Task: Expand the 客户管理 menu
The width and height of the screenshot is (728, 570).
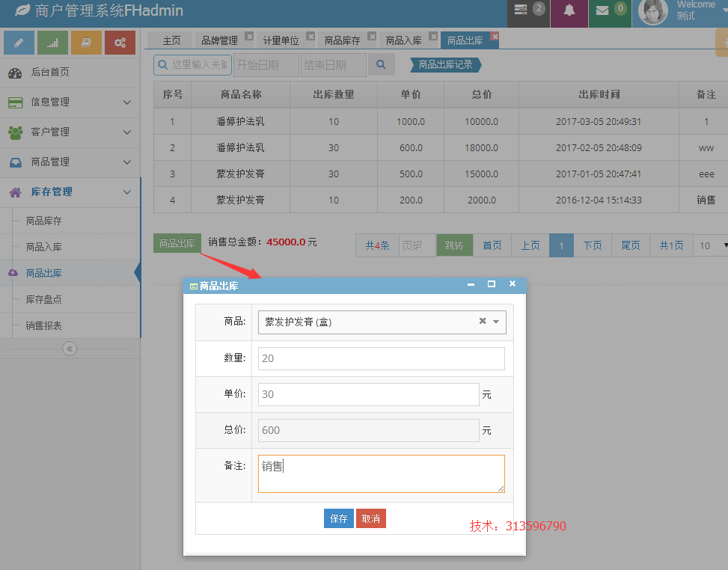Action: (x=70, y=132)
